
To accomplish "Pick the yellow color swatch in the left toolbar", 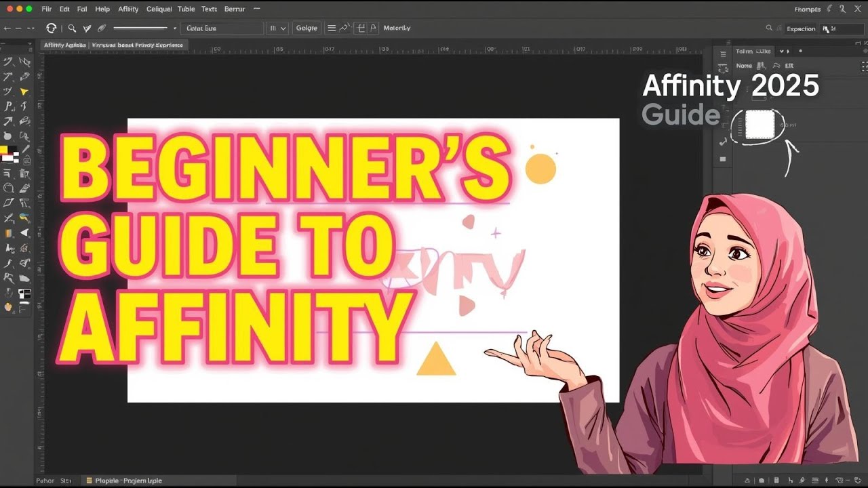I will (x=4, y=150).
